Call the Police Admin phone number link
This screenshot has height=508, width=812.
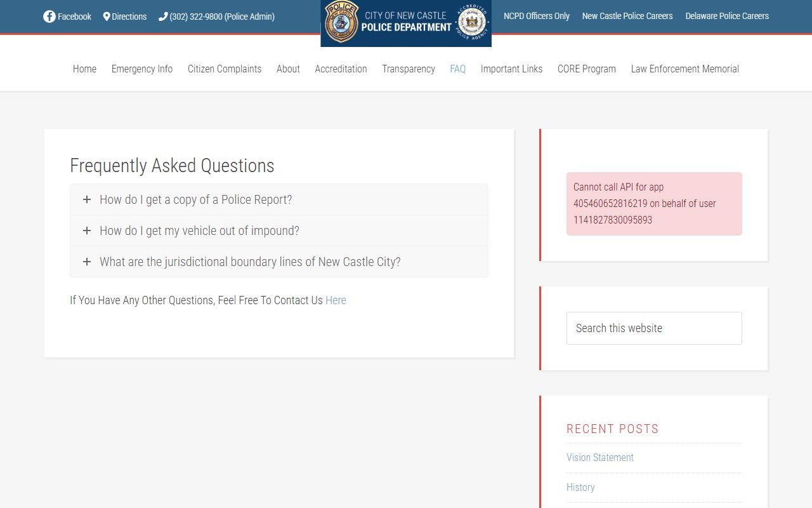click(x=222, y=17)
